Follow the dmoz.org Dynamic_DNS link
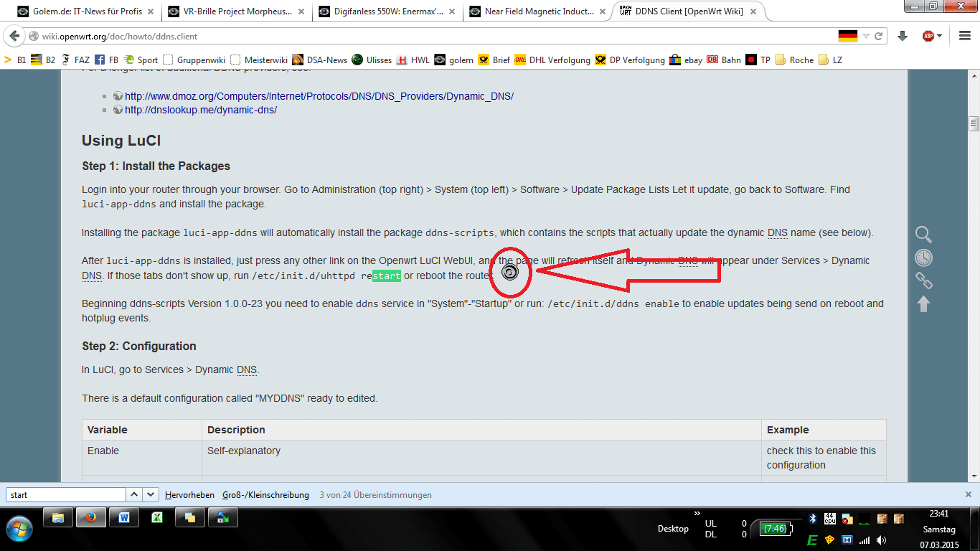 (319, 96)
